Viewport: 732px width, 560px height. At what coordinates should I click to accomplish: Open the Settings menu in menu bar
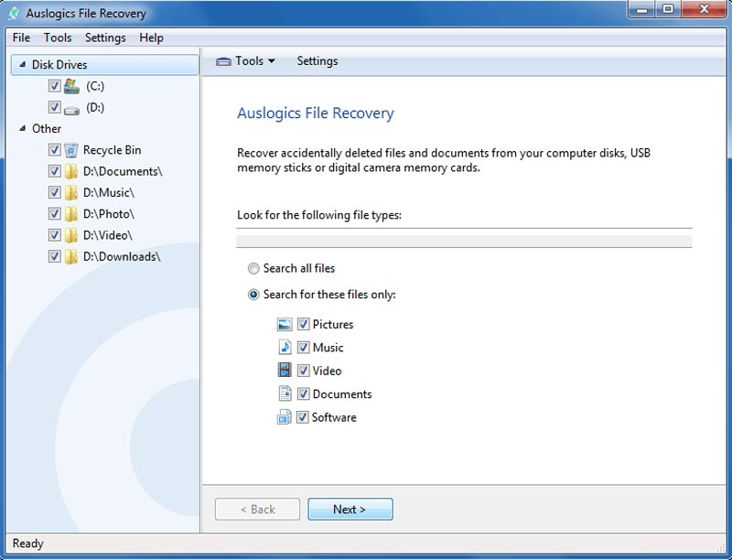105,38
